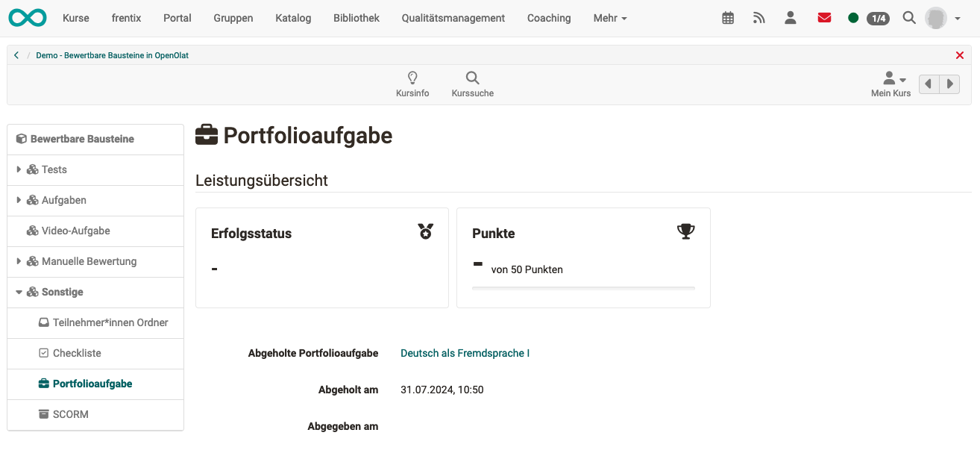This screenshot has height=459, width=980.
Task: Click the points progress bar
Action: [x=582, y=287]
